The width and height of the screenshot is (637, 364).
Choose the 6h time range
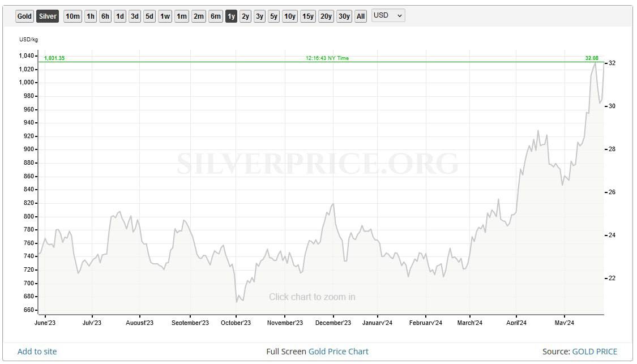[105, 16]
